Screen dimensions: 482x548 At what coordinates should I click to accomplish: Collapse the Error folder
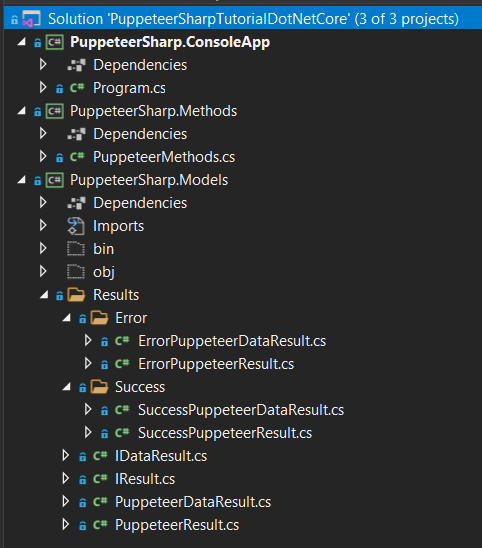tap(66, 318)
